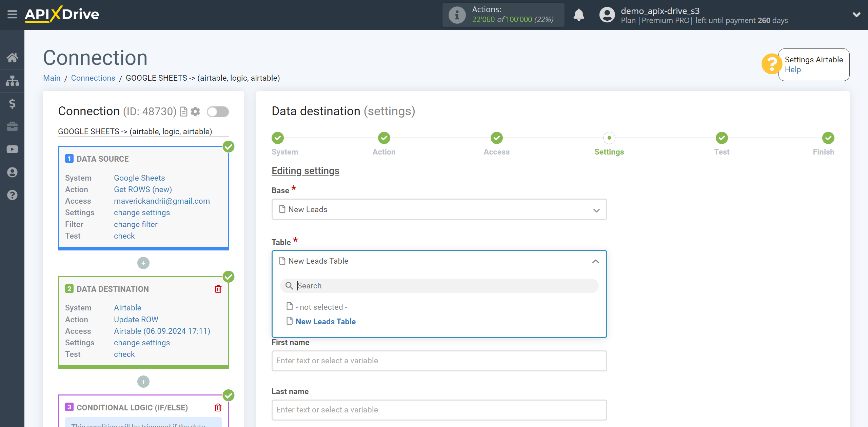Click the yellow help question icon

pyautogui.click(x=772, y=64)
